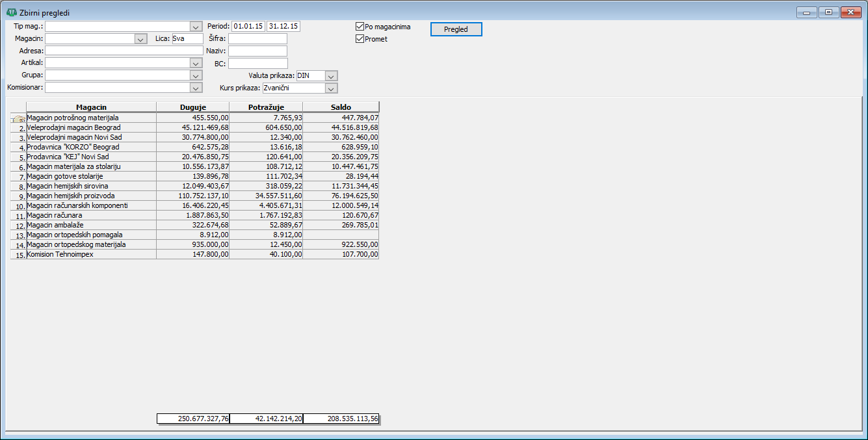Open the Kurs prikaza Zvanični dropdown
The image size is (868, 440).
331,88
